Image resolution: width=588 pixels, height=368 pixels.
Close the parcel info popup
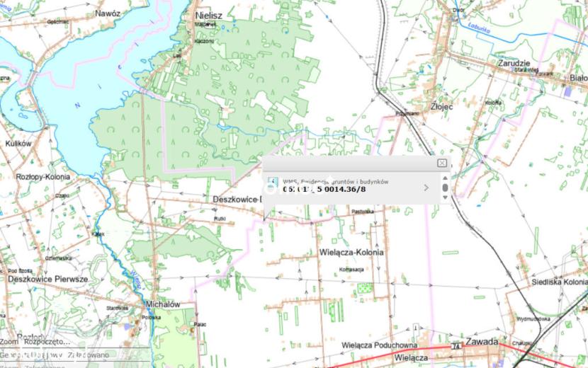[x=442, y=163]
